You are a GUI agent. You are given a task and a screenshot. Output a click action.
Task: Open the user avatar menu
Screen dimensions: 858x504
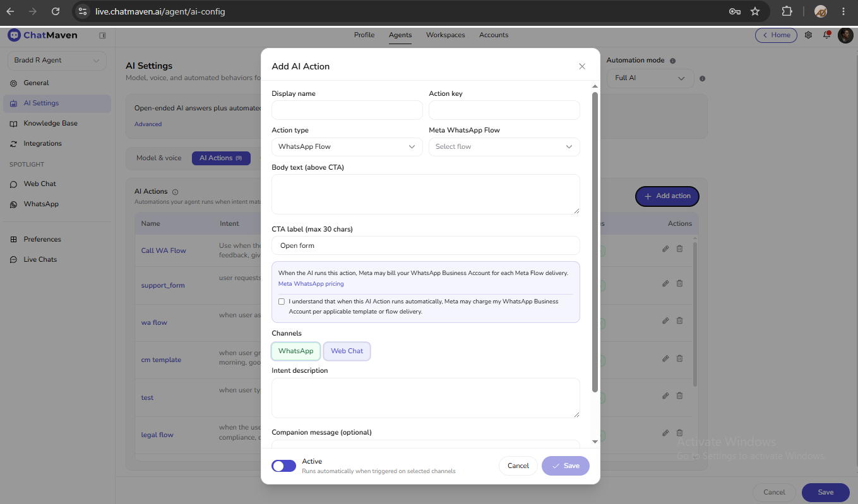click(845, 35)
